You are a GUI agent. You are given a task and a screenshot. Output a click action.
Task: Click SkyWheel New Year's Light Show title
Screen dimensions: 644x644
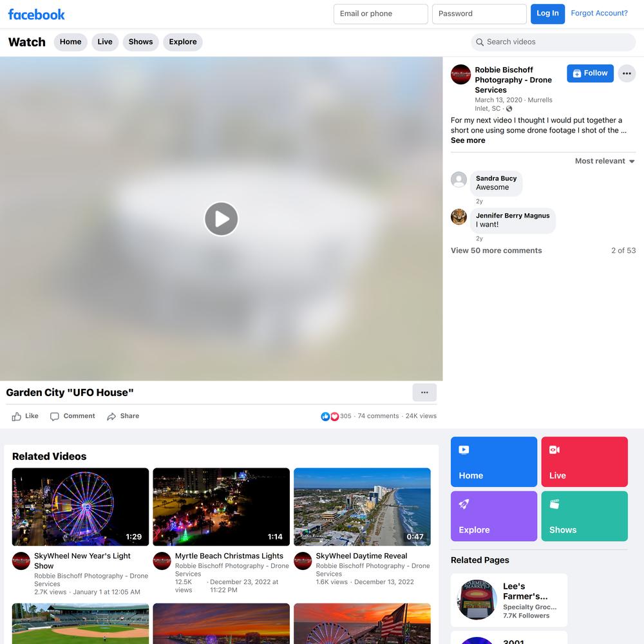[82, 561]
